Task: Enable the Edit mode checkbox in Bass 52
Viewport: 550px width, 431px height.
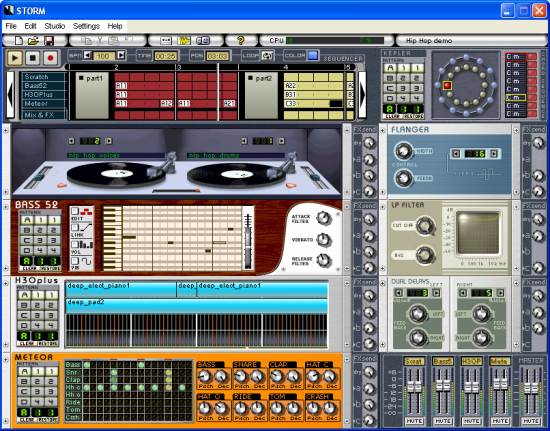Action: pyautogui.click(x=74, y=211)
